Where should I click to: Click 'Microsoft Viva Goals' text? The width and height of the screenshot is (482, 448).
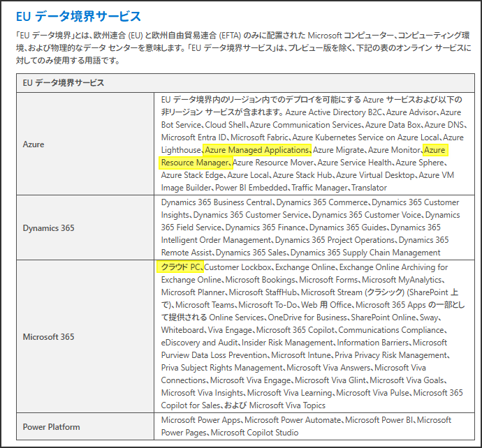[x=407, y=381]
